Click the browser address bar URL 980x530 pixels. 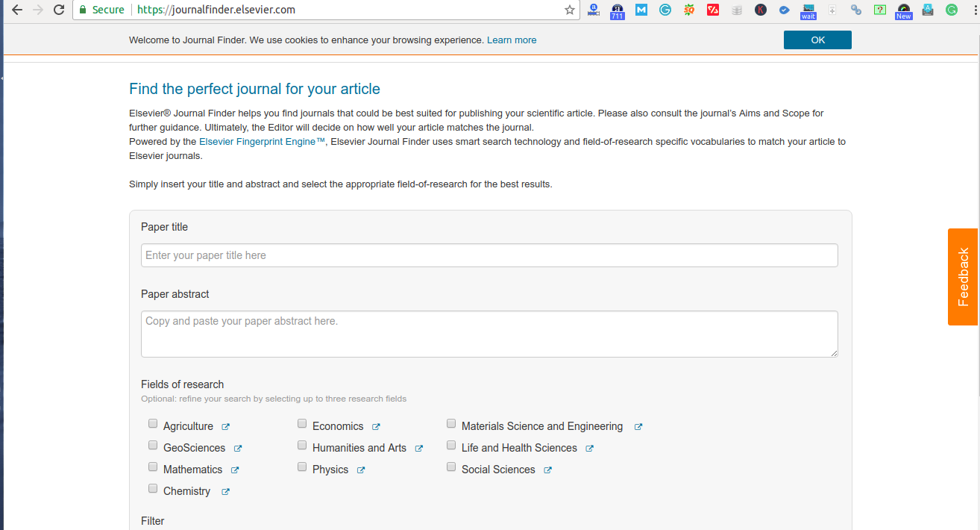(216, 10)
